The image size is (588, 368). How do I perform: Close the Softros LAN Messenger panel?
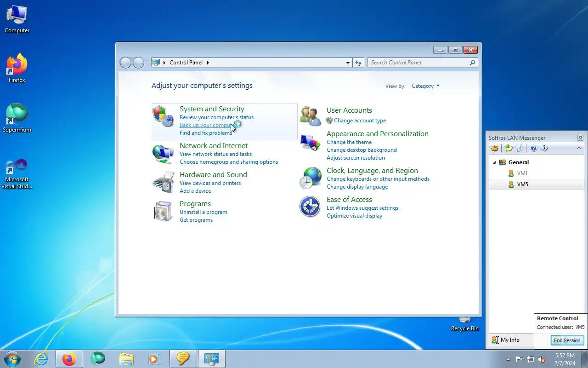pyautogui.click(x=580, y=138)
